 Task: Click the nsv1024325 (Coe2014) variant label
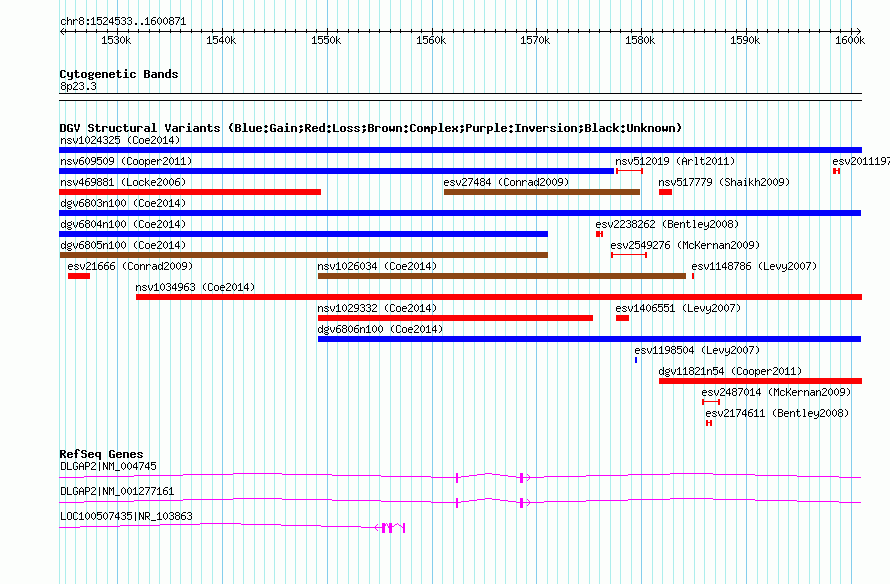120,140
